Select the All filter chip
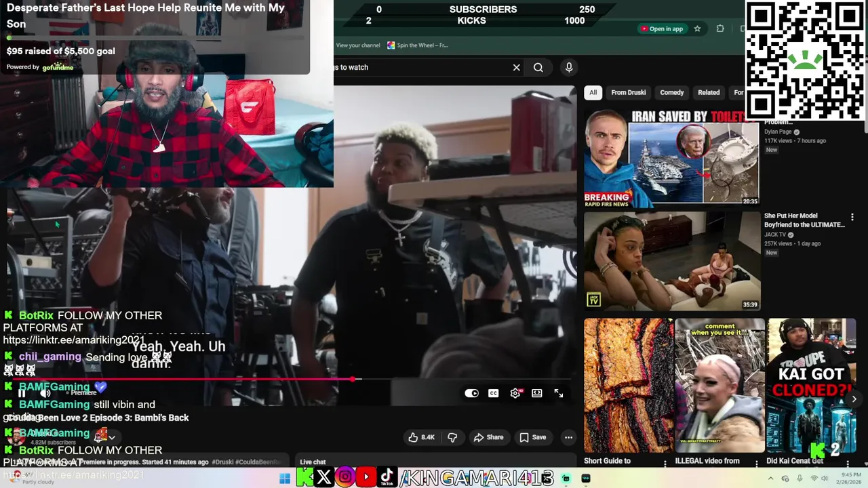868x488 pixels. point(593,92)
